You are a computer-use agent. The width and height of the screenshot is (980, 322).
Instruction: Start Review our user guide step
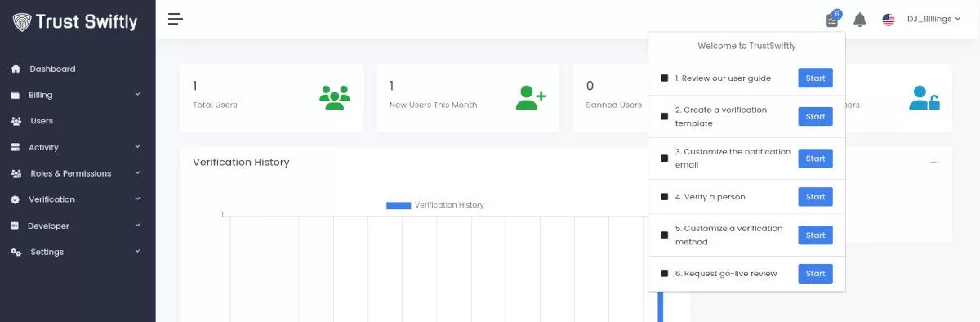coord(815,78)
